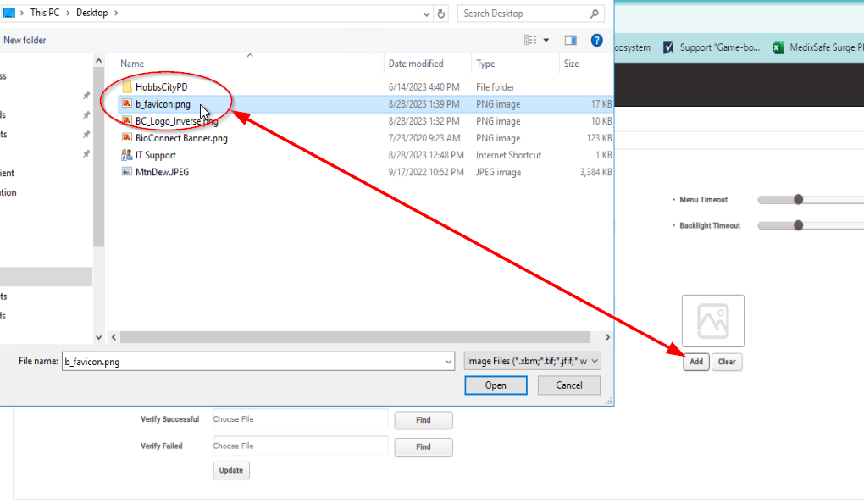Click the search magnifier icon
The image size is (864, 504).
click(x=594, y=14)
